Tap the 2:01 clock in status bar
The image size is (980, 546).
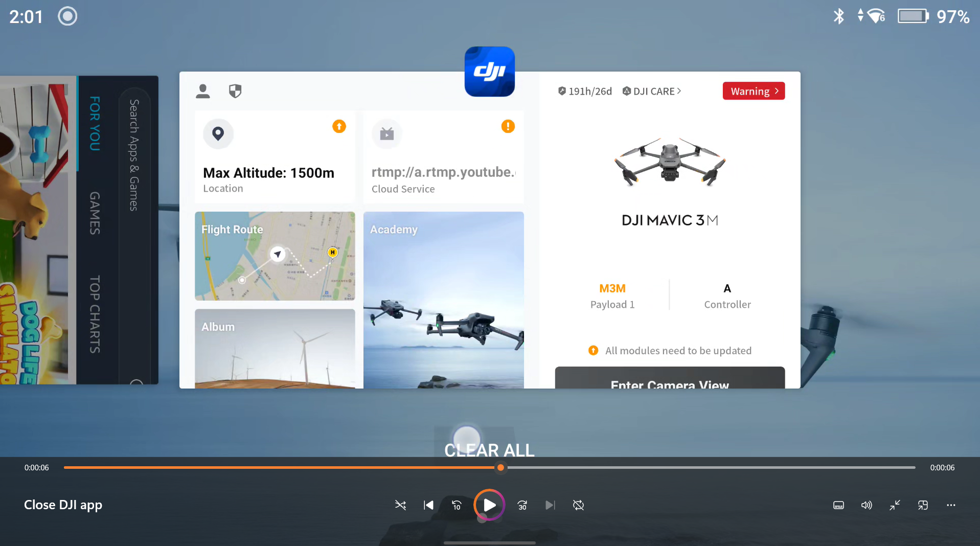[26, 16]
